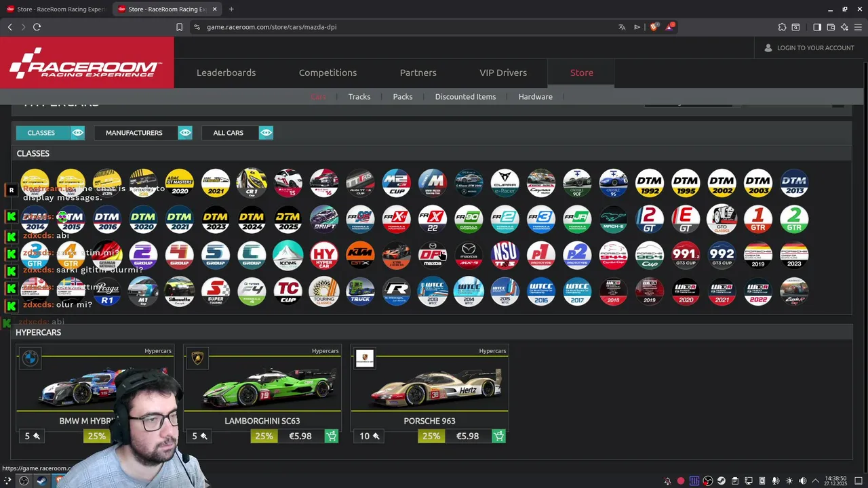Reload the page in browser
868x488 pixels.
pos(37,27)
